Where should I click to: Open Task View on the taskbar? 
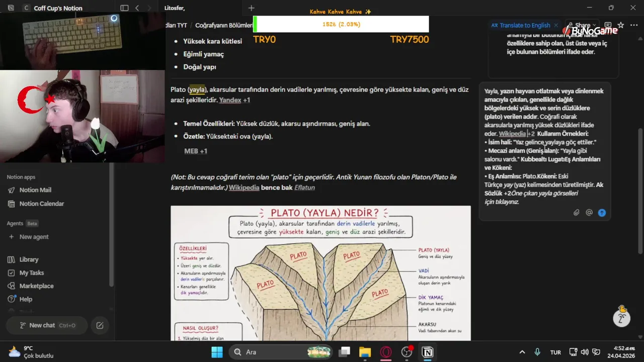coord(345,352)
